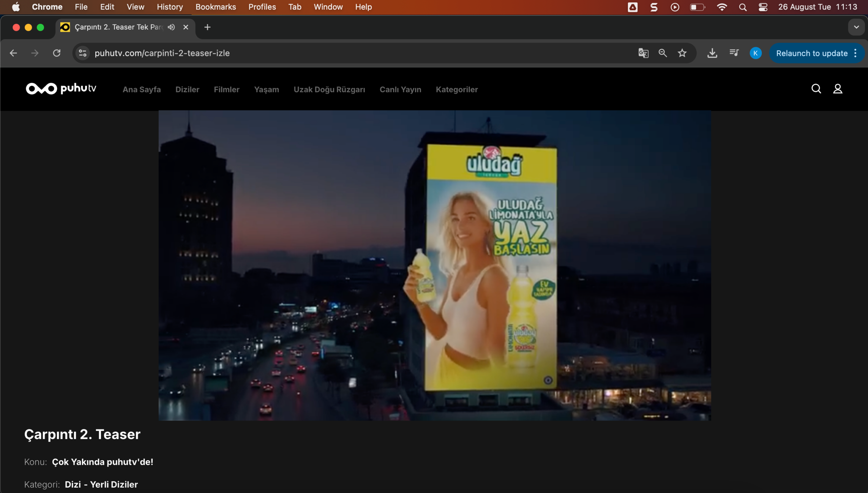Open the puhutv search magnifier

coord(816,89)
